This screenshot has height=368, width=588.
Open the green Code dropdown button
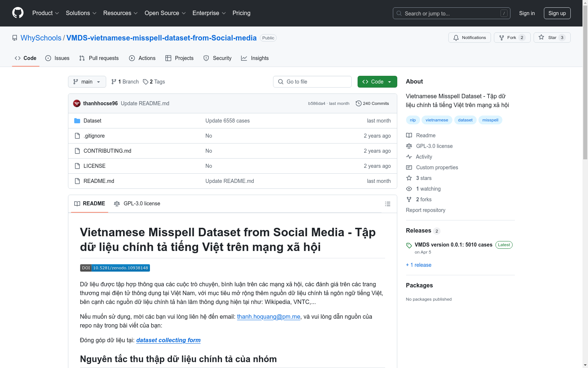[x=377, y=82]
